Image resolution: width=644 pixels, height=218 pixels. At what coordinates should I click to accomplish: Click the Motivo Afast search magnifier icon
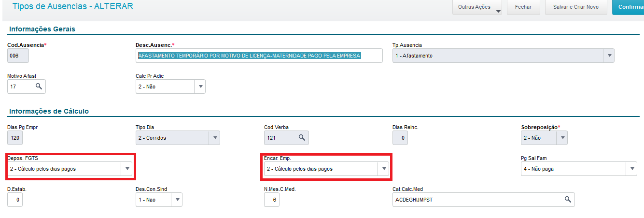[39, 87]
